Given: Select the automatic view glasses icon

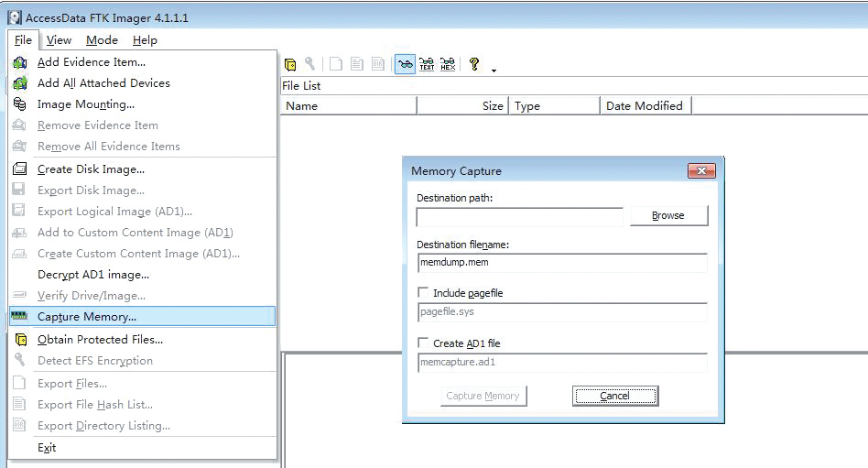Looking at the screenshot, I should tap(406, 64).
